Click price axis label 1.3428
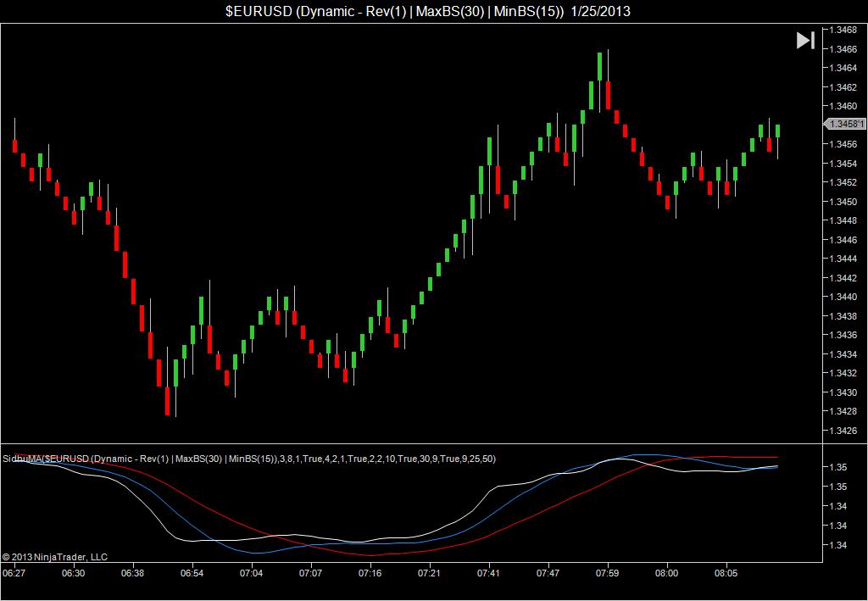The height and width of the screenshot is (601, 868). [x=843, y=411]
